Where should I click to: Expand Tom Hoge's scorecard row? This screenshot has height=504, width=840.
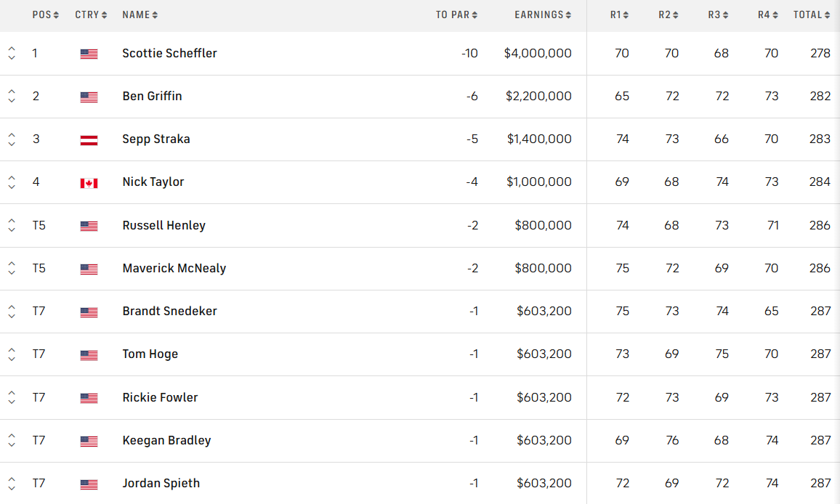tap(12, 354)
